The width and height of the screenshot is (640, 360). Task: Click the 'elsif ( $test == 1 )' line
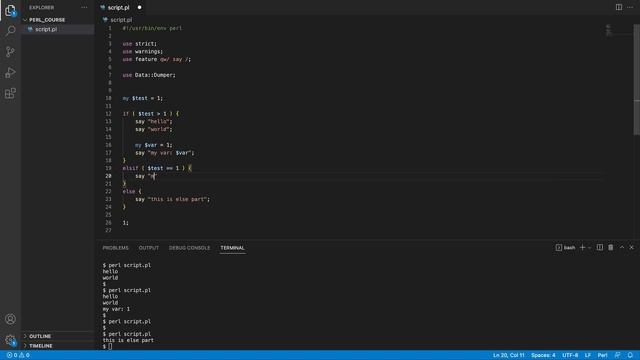157,168
